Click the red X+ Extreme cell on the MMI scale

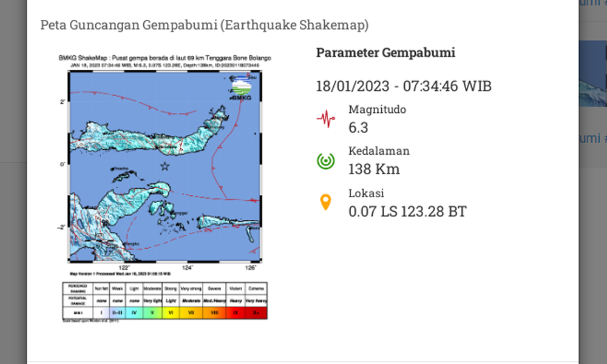click(x=256, y=312)
